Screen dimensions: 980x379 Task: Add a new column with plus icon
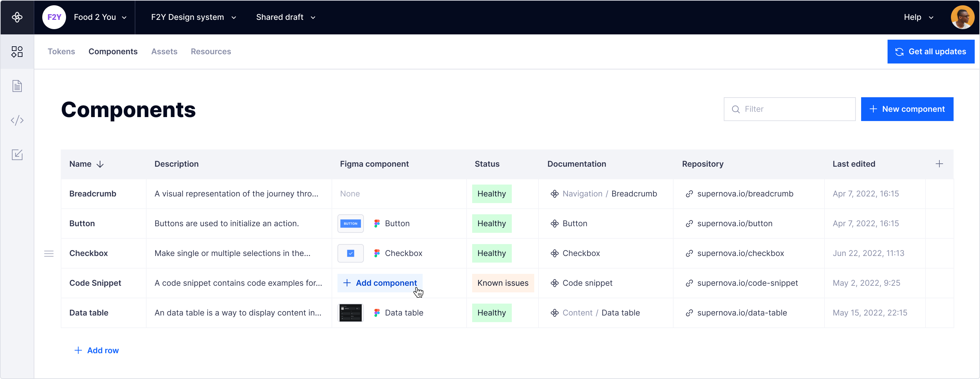pos(939,164)
